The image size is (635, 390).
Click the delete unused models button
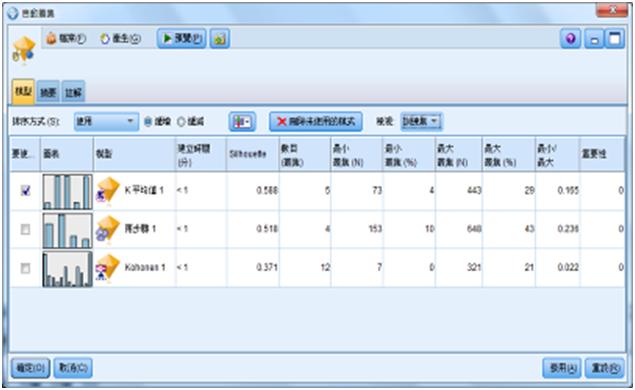[316, 121]
